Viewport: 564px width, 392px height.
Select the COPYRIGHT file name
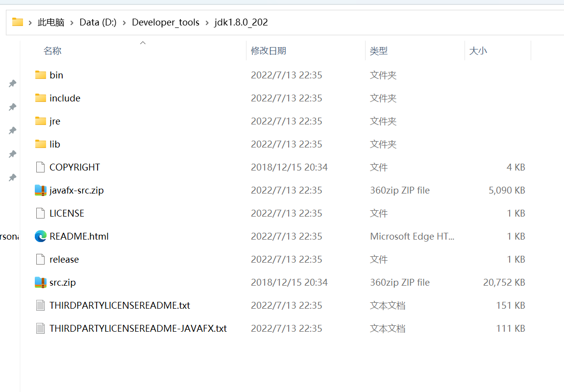(75, 167)
